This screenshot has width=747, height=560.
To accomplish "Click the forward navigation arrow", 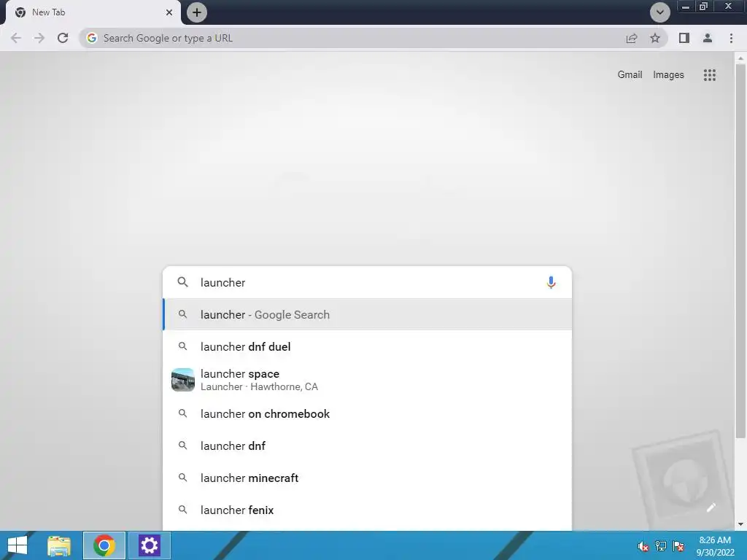I will point(39,38).
